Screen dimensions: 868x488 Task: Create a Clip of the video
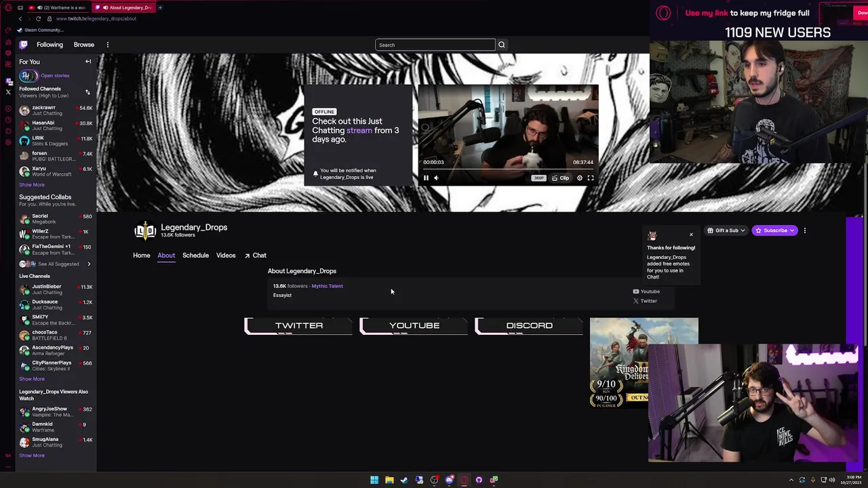[561, 178]
